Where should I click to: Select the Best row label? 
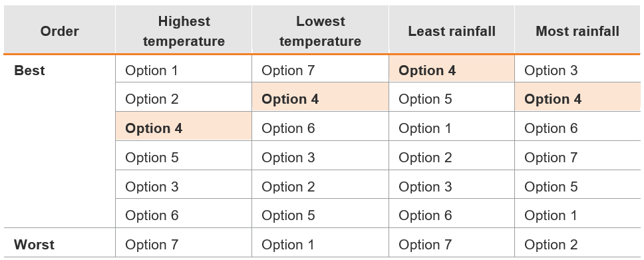tap(29, 70)
